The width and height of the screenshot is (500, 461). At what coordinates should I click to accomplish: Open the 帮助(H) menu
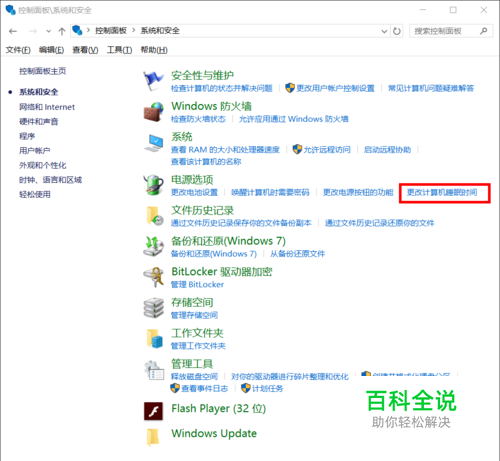(154, 50)
